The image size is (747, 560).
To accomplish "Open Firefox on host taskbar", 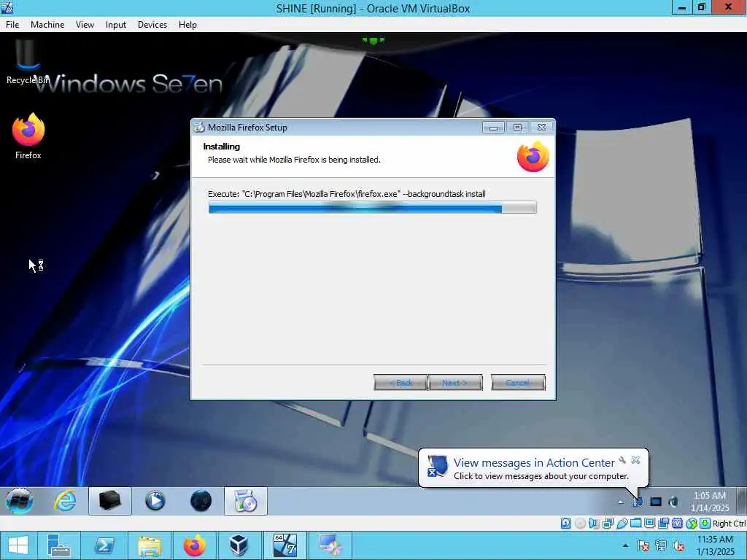I will [194, 545].
